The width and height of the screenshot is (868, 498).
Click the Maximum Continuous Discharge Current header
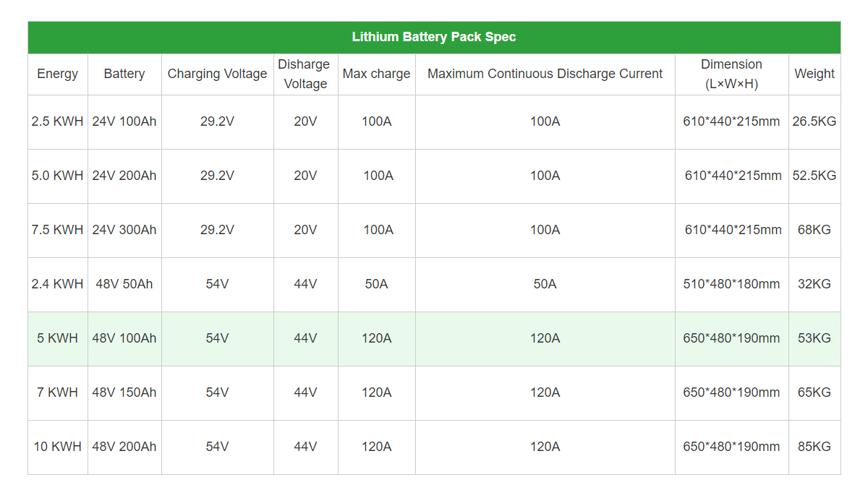point(545,74)
